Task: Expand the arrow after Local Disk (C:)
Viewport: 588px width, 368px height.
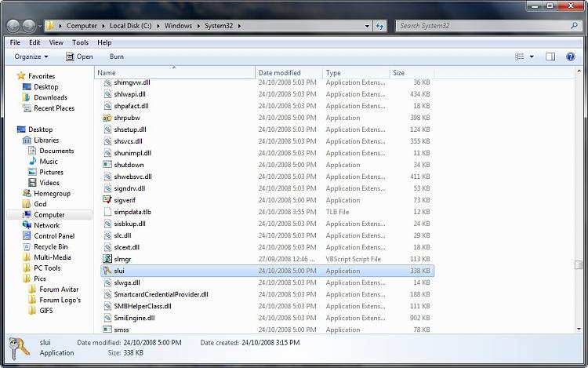Action: (x=158, y=26)
